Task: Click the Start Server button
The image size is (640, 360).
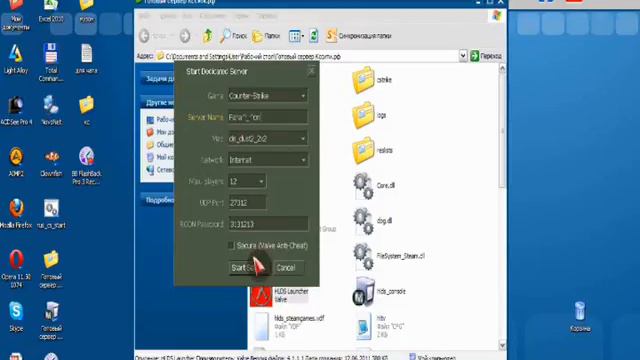Action: click(x=248, y=268)
